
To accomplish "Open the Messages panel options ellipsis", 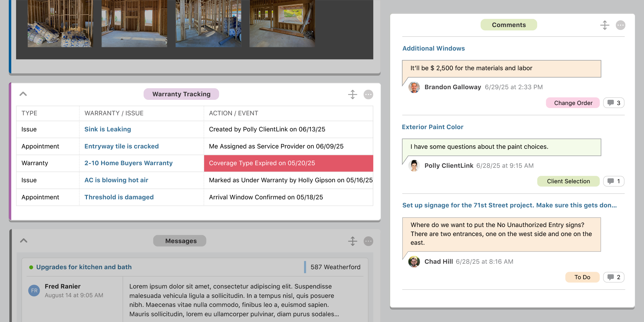I will [368, 241].
